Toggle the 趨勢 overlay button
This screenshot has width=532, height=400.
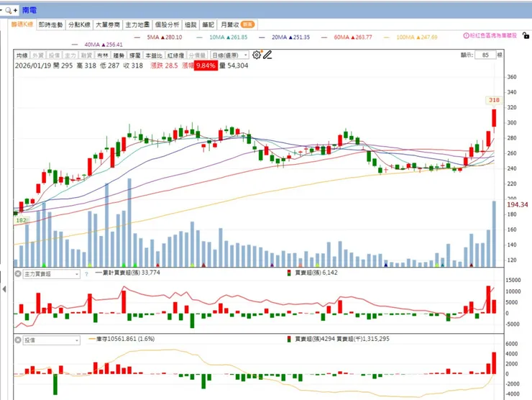(x=119, y=55)
